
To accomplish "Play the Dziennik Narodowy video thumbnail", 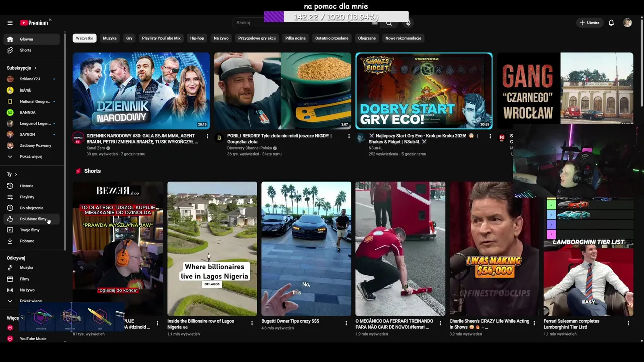I will tap(141, 91).
